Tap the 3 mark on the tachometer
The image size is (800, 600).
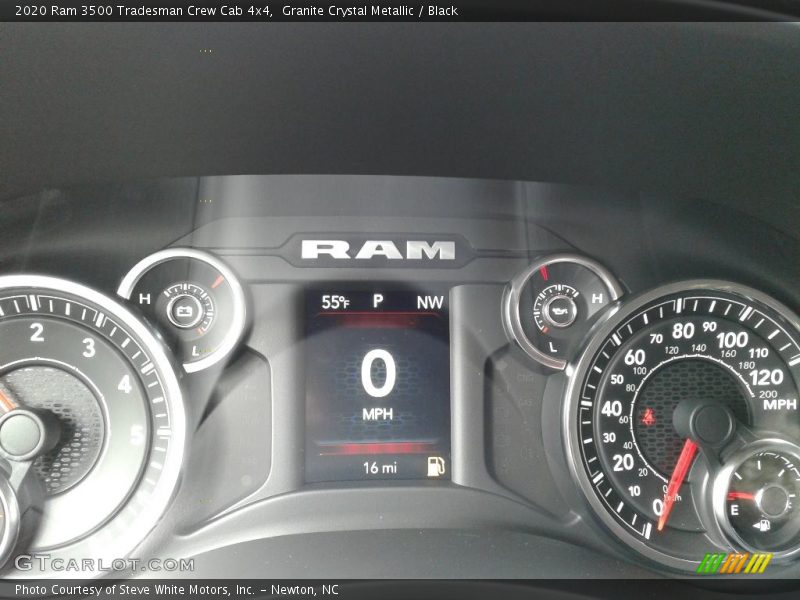[x=89, y=347]
